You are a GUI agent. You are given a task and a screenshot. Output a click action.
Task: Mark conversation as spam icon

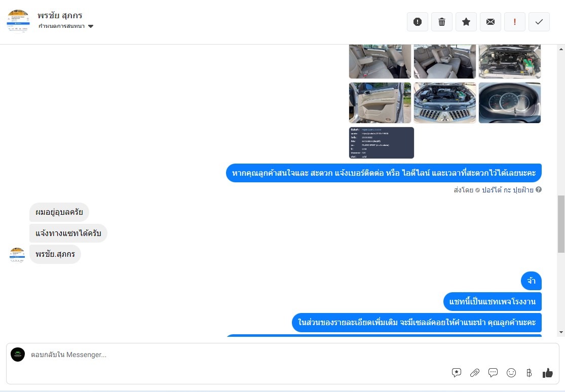click(417, 22)
